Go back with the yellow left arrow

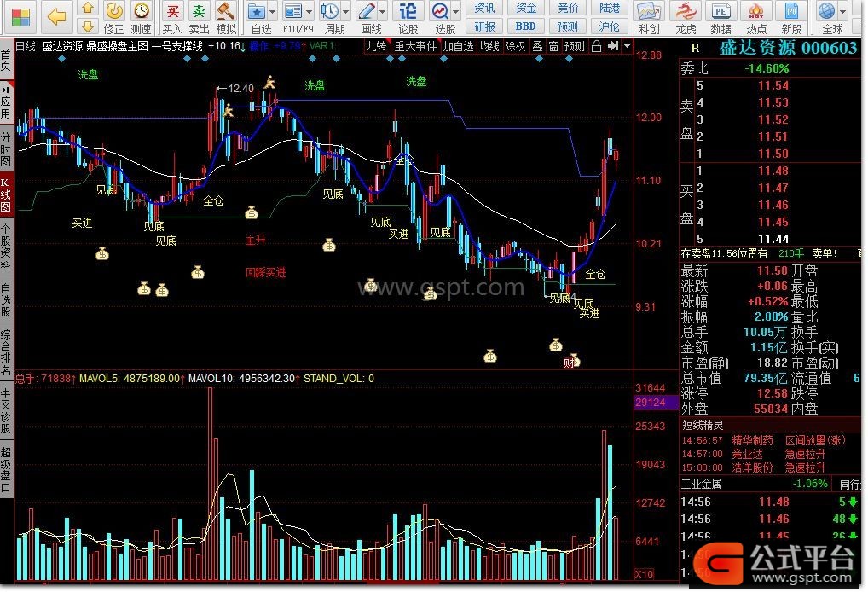pos(56,17)
